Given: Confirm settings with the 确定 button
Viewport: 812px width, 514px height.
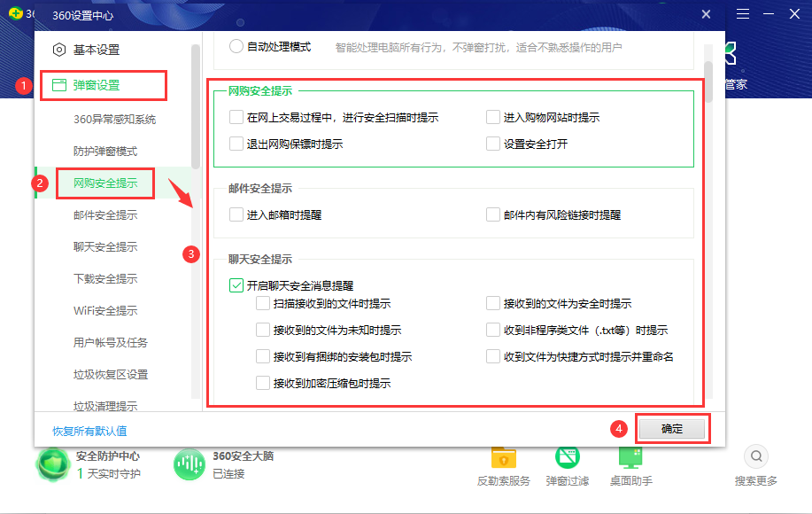Looking at the screenshot, I should tap(672, 428).
